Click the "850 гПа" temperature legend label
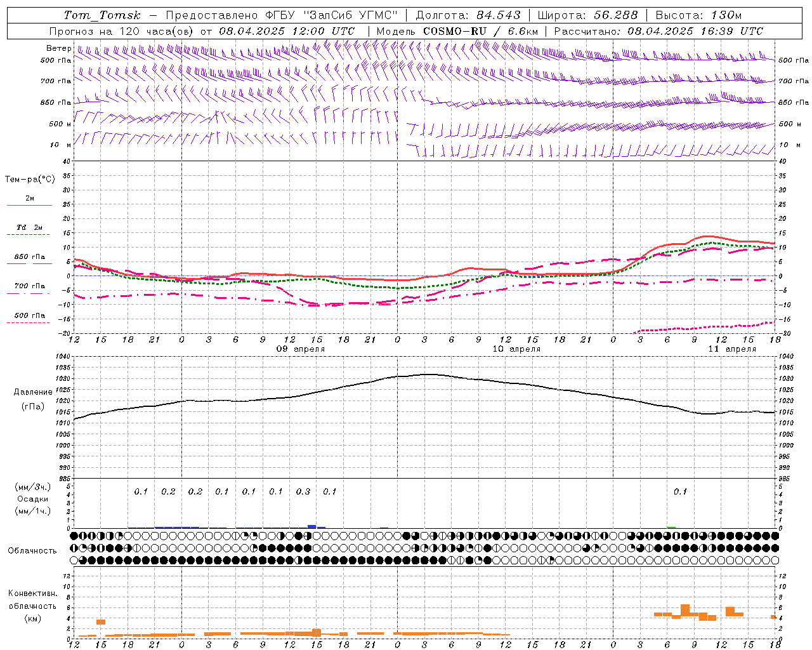Screen dimensions: 812x650 click(x=30, y=257)
